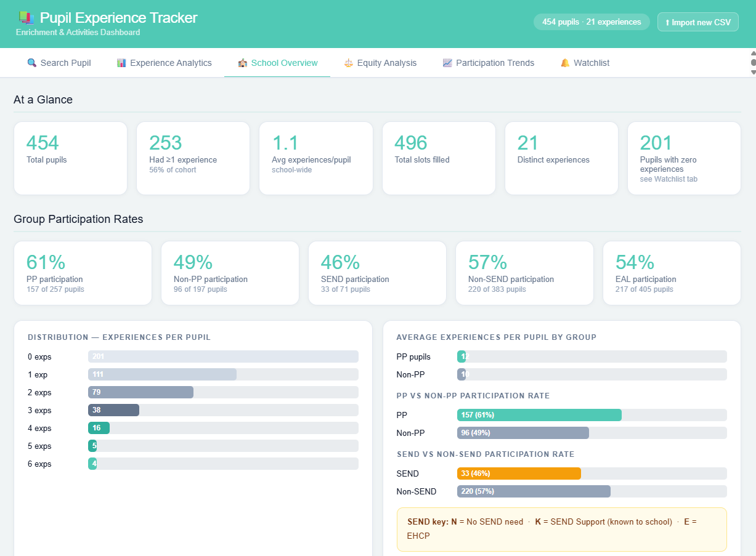756x556 pixels.
Task: Click the bell icon for Watchlist
Action: tap(565, 63)
